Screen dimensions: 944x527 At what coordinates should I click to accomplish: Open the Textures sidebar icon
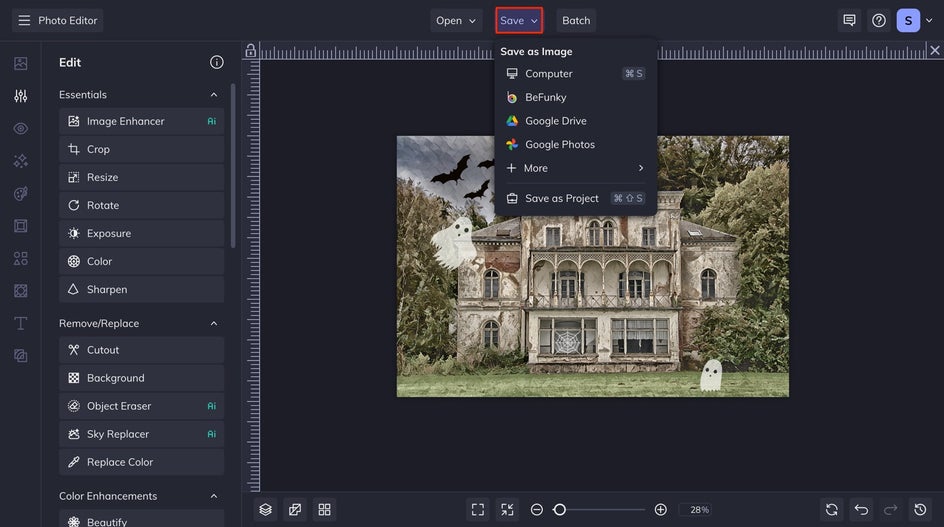[x=20, y=356]
